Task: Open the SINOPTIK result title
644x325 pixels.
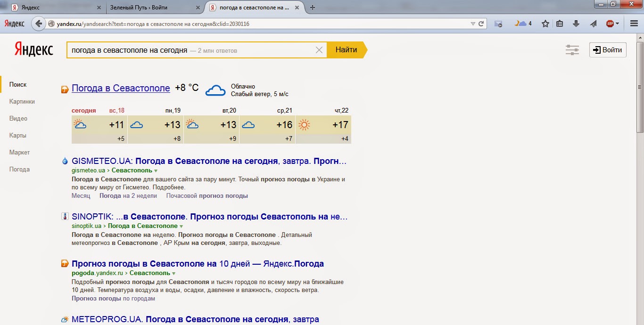Action: [210, 217]
